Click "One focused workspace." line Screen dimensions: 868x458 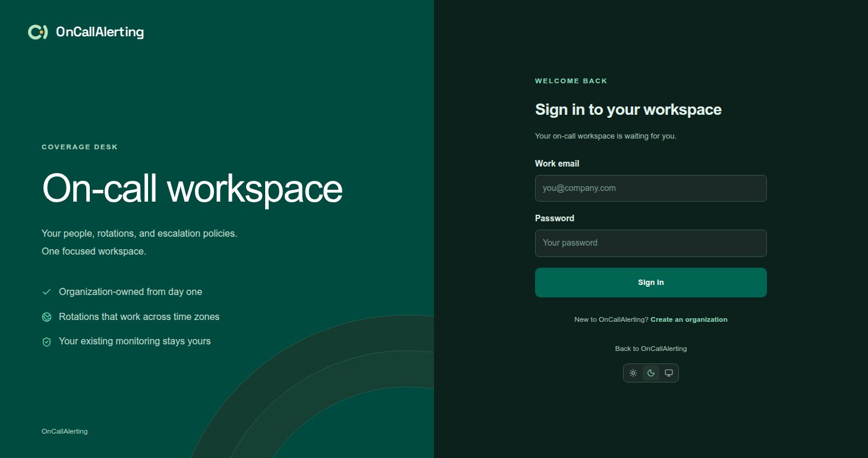94,252
